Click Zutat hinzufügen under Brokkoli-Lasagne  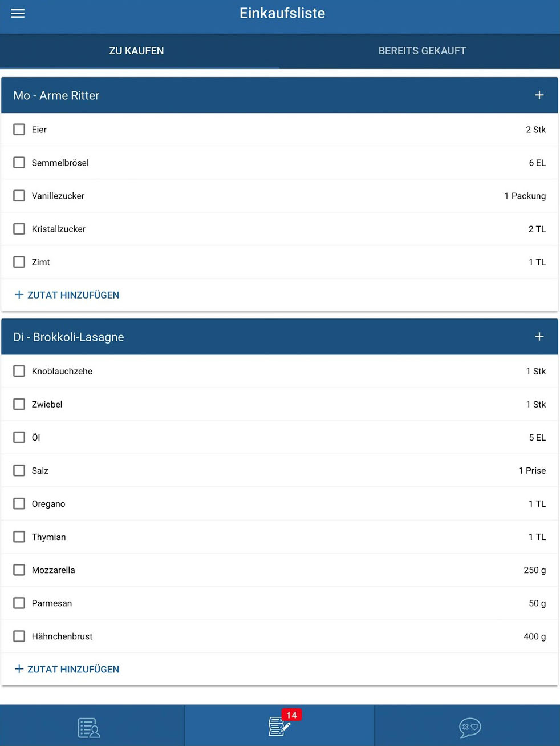click(x=73, y=670)
